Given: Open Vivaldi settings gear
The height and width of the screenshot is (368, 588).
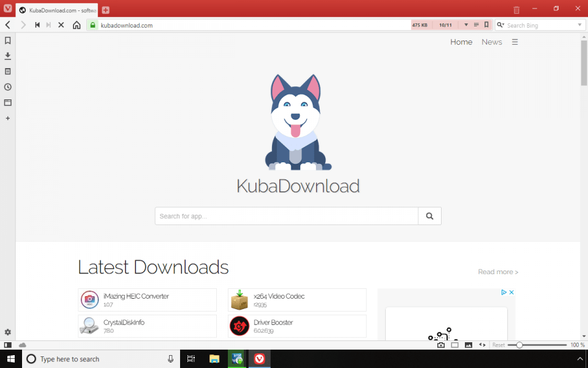Looking at the screenshot, I should point(7,332).
